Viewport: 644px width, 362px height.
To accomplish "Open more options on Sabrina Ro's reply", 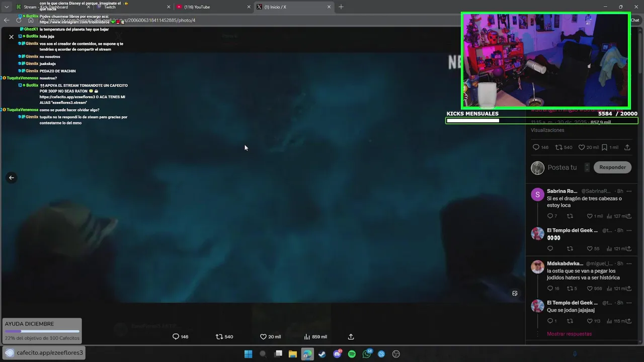I will pos(629,191).
